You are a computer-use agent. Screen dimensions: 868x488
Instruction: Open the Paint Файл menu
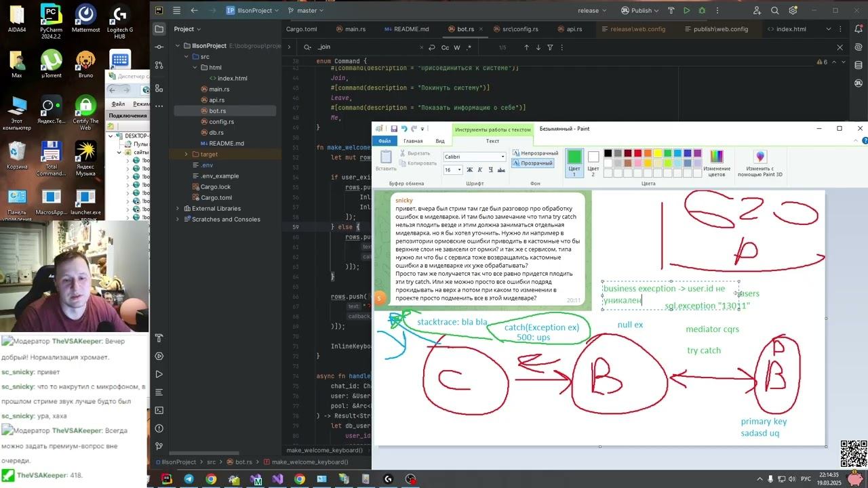coord(384,141)
